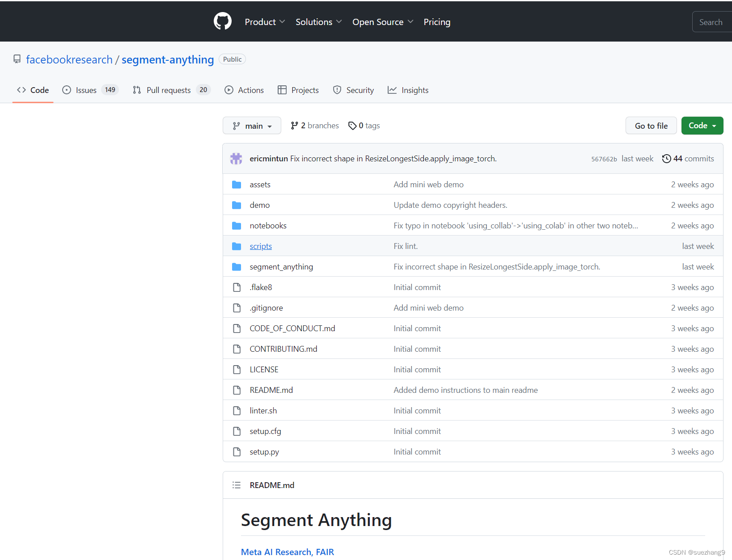This screenshot has width=732, height=560.
Task: Open the Insights tab
Action: pos(408,90)
